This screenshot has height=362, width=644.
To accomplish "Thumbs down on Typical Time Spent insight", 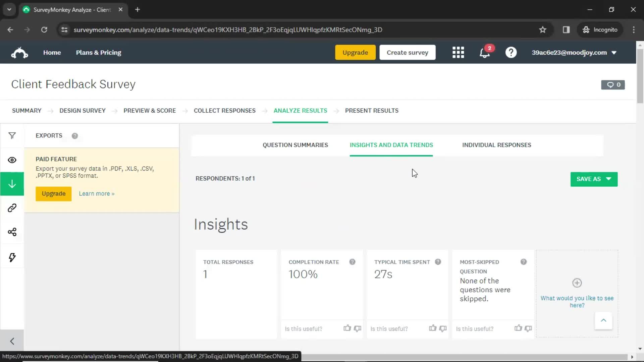I will [443, 328].
